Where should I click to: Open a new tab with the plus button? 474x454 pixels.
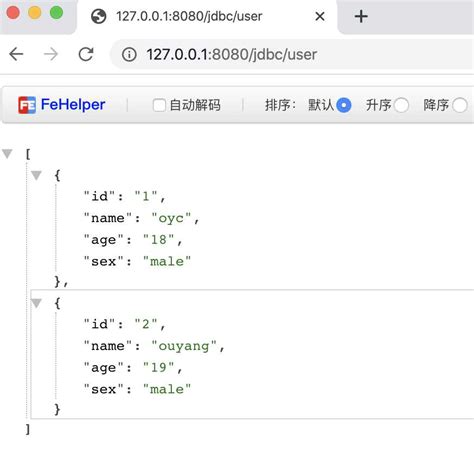tap(361, 16)
